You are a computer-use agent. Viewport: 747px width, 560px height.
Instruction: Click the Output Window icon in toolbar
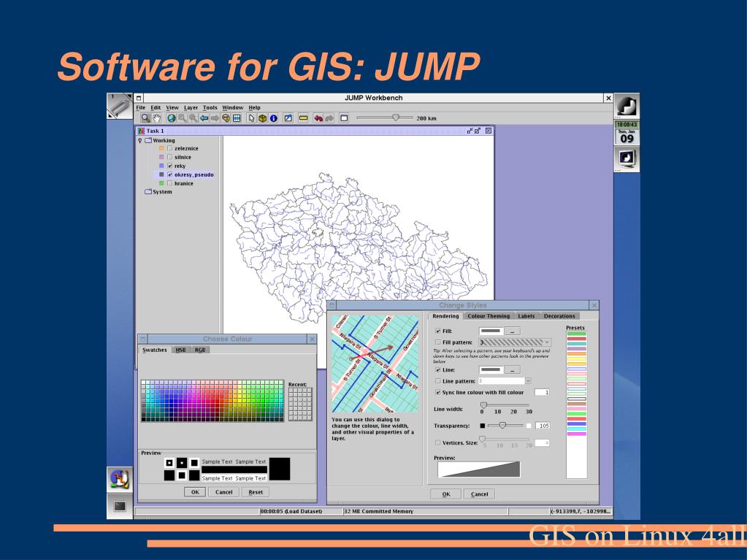(344, 118)
